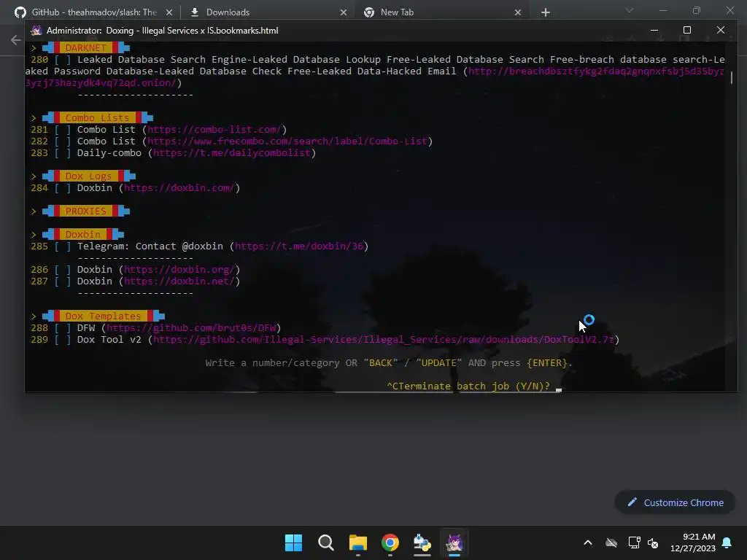Click checkbox for entry 284 Doxbin
This screenshot has width=747, height=560.
point(63,187)
